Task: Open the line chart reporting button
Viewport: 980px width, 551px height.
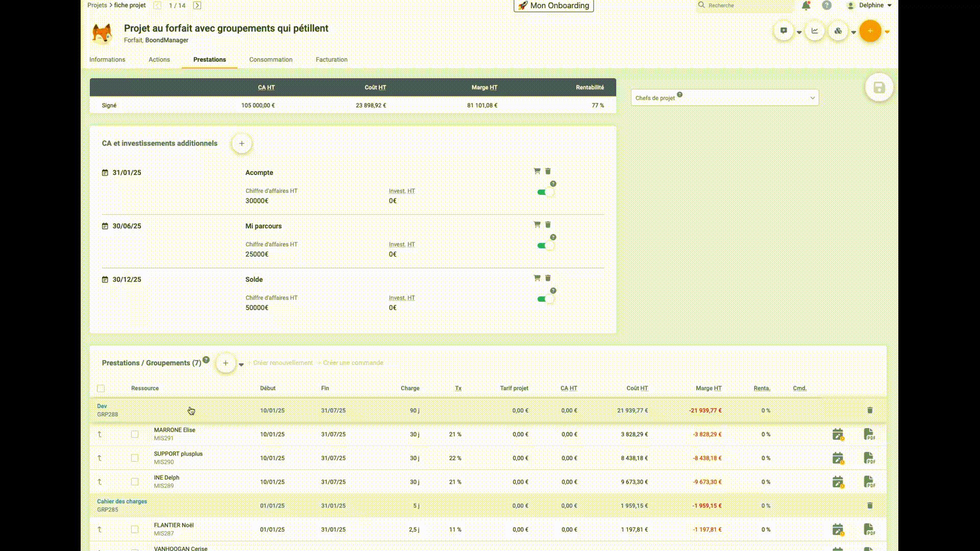Action: (x=815, y=31)
